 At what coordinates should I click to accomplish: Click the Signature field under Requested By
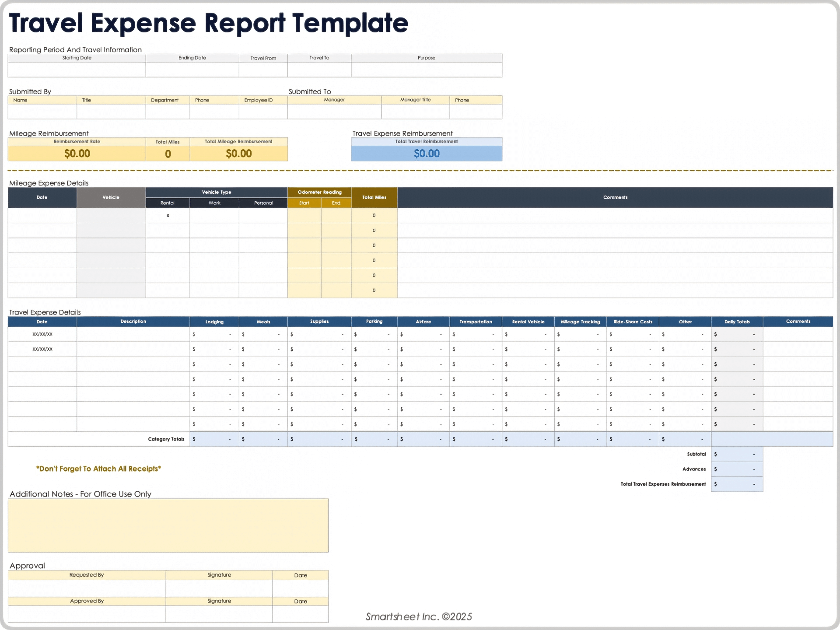[x=219, y=588]
